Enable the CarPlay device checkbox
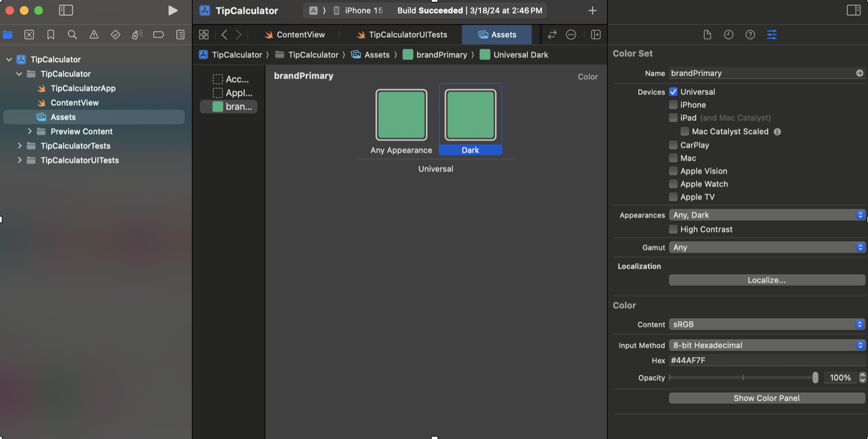This screenshot has height=439, width=868. click(673, 145)
